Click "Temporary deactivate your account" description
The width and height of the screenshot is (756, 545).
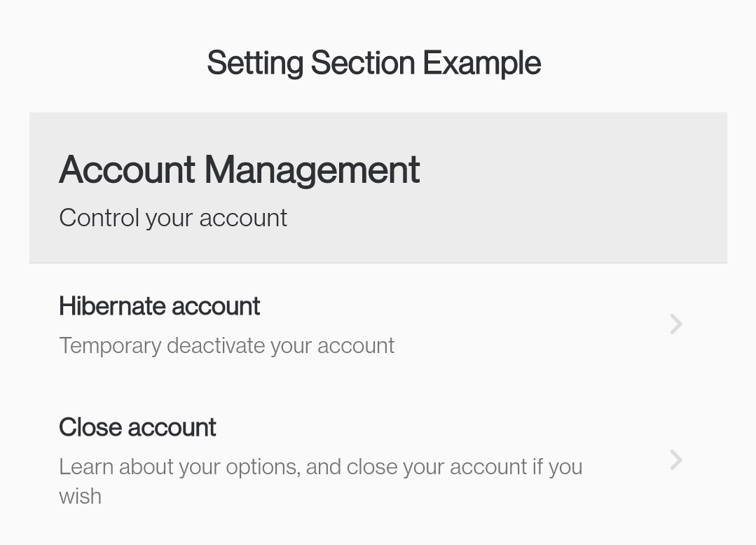[226, 345]
